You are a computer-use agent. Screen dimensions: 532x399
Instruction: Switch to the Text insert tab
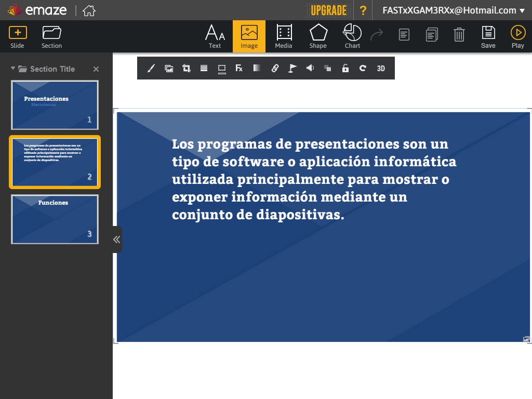(x=215, y=35)
